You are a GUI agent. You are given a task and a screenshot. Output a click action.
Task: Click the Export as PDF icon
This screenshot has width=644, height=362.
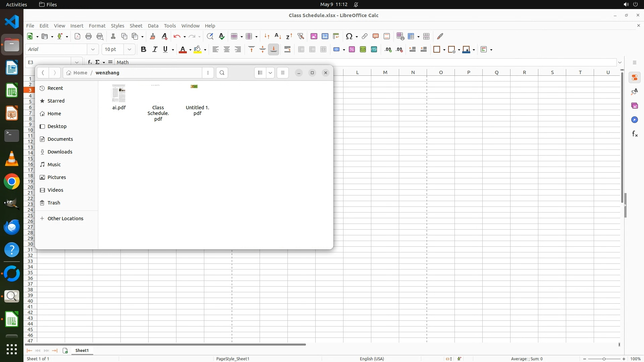tap(77, 36)
